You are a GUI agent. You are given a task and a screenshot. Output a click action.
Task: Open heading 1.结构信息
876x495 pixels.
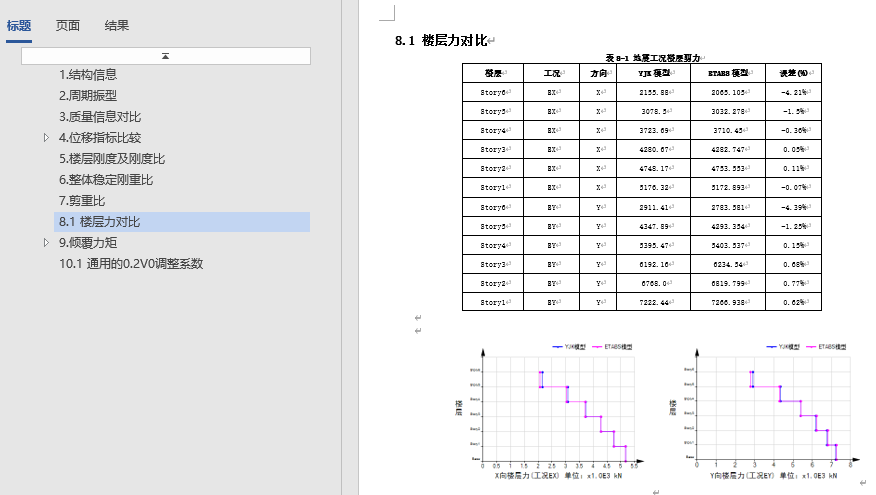tap(88, 75)
